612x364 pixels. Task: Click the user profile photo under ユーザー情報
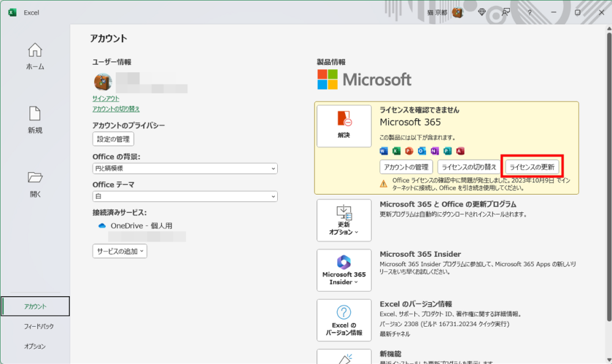tap(103, 82)
